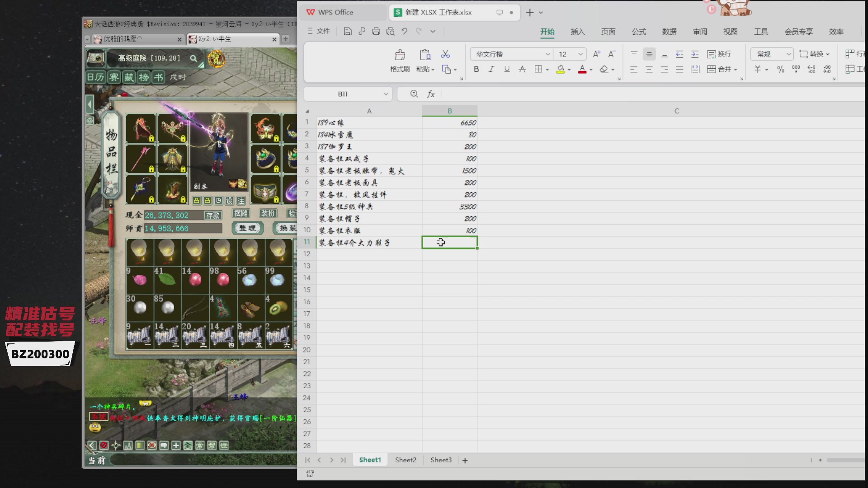Viewport: 868px width, 488px height.
Task: Click the 存款 deposit button
Action: point(212,216)
